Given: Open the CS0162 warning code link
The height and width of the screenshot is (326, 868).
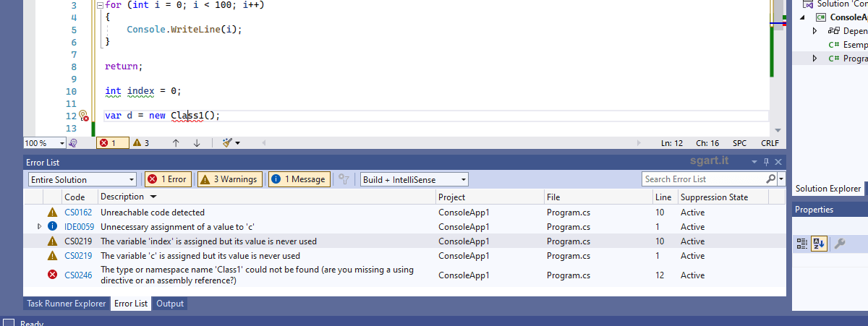Looking at the screenshot, I should [x=78, y=213].
